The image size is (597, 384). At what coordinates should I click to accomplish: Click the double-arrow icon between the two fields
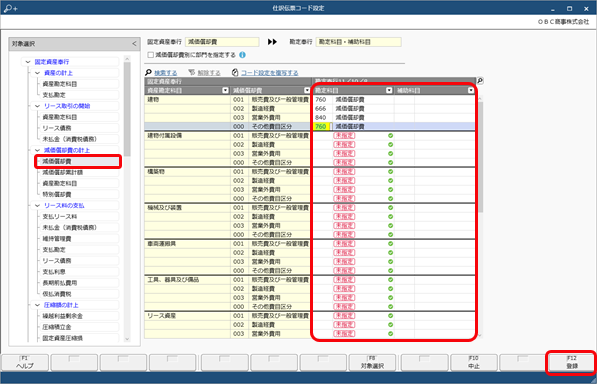click(x=272, y=42)
